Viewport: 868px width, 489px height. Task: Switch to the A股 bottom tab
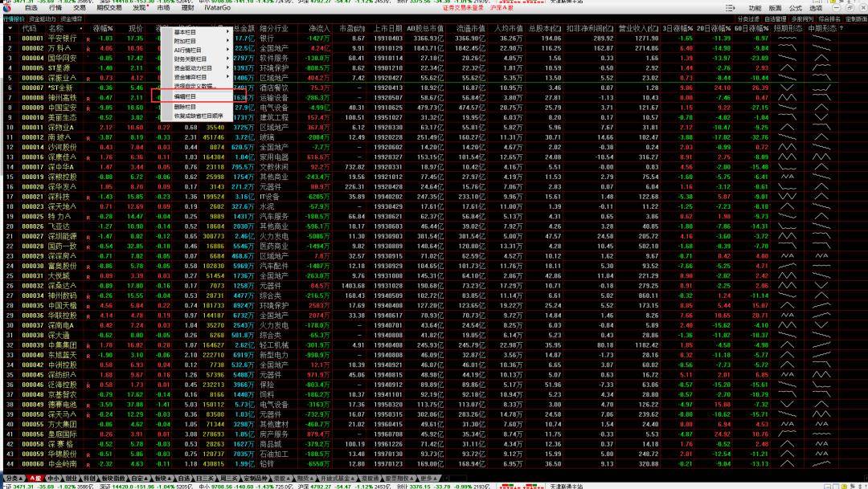click(x=35, y=478)
